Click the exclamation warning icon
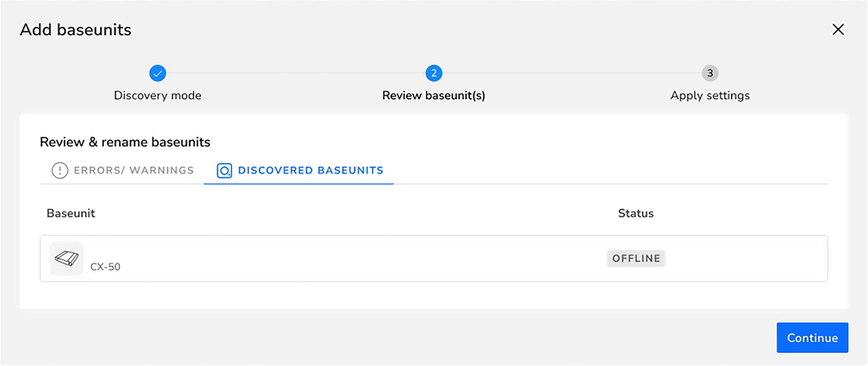Screen dimensions: 868x366 point(60,171)
